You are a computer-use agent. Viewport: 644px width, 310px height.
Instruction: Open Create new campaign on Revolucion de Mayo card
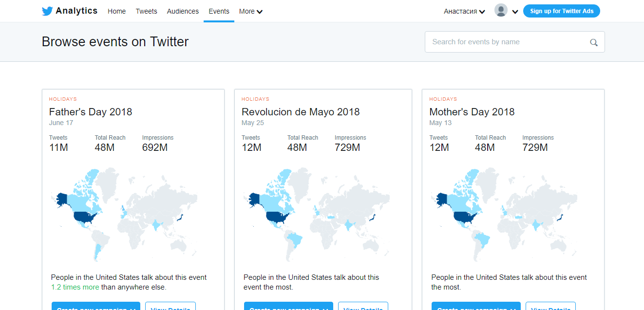tap(288, 307)
